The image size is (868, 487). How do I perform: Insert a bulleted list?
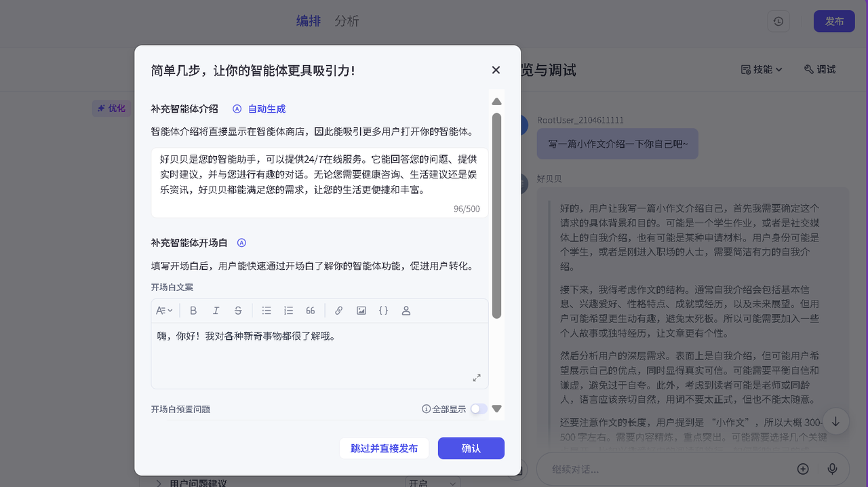[267, 311]
